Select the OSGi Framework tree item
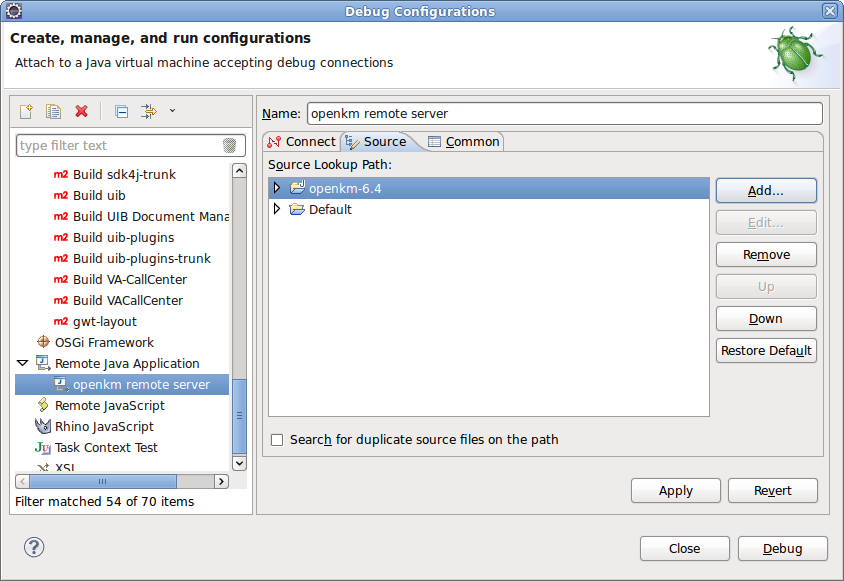The image size is (844, 581). tap(104, 342)
